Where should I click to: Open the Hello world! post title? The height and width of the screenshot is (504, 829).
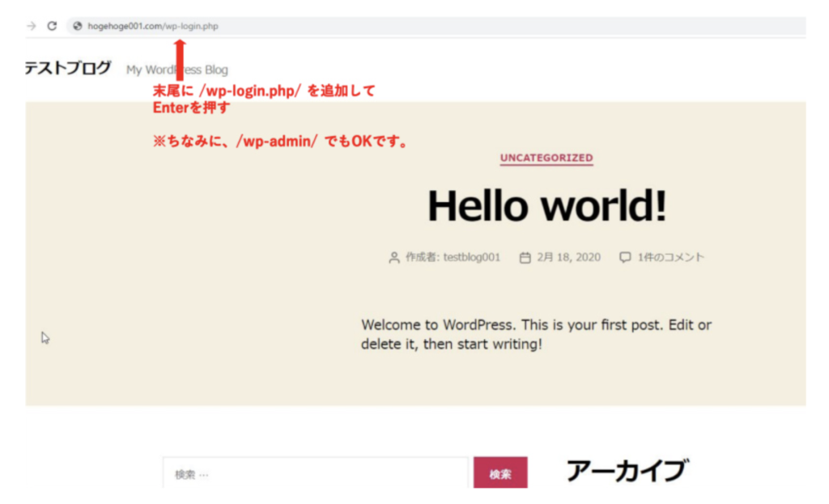(x=546, y=205)
